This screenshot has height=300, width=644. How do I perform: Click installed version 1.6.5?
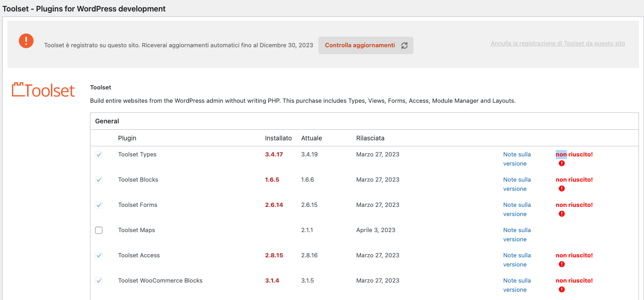pos(272,180)
